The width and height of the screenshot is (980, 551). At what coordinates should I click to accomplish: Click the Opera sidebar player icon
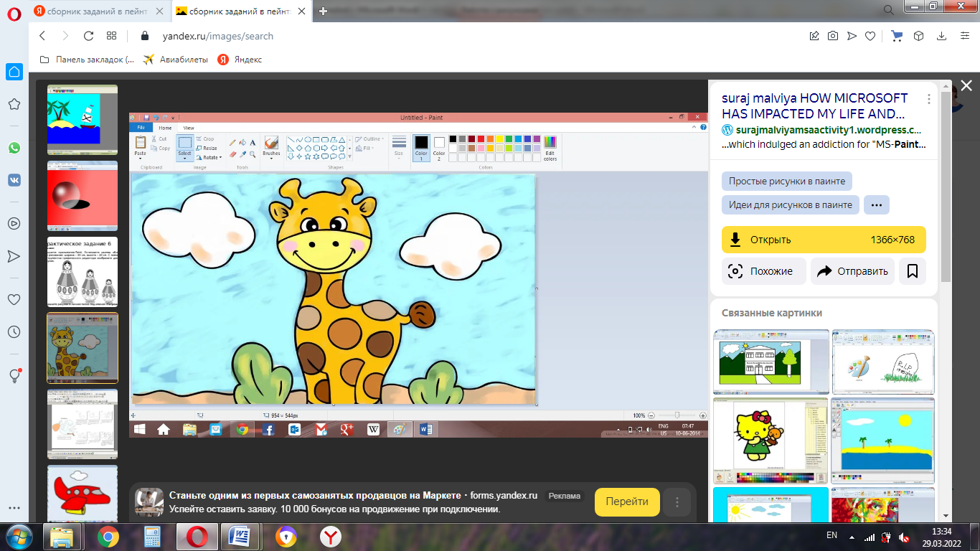pos(14,223)
